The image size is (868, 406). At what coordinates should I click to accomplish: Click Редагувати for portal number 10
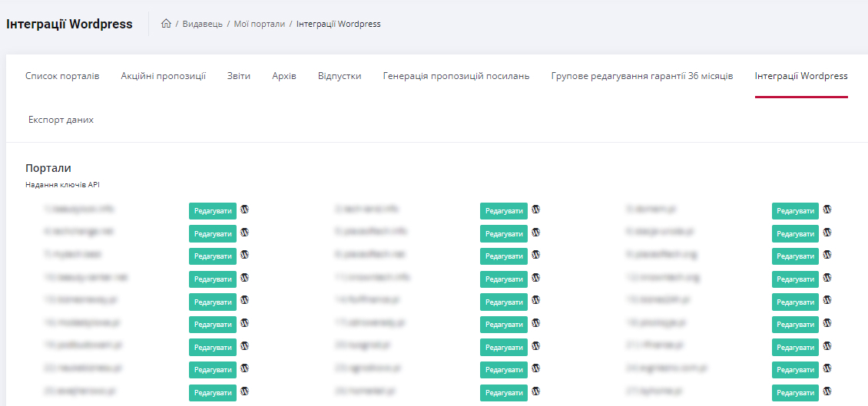click(213, 279)
